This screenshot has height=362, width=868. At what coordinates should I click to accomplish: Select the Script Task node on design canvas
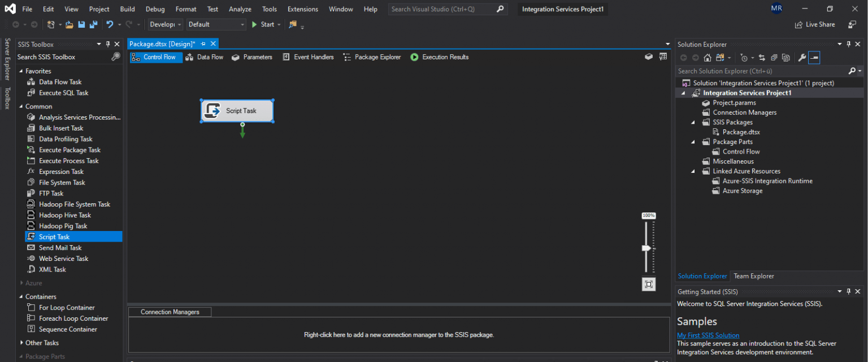click(237, 111)
